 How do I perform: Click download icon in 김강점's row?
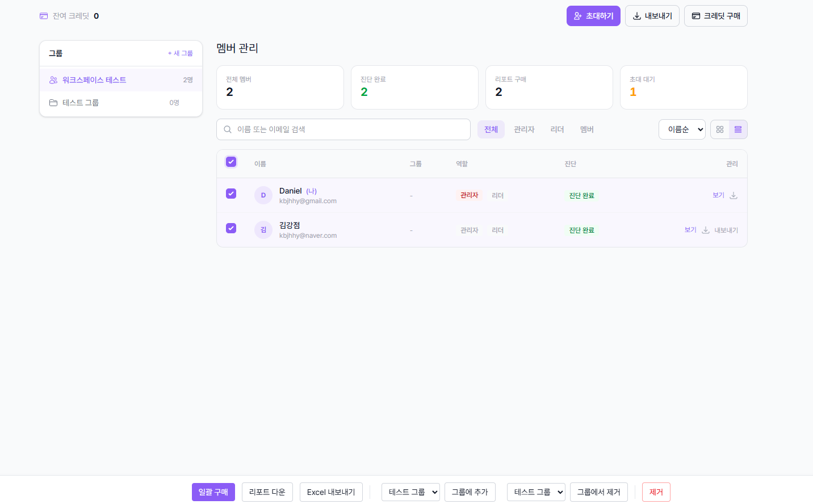click(x=706, y=230)
